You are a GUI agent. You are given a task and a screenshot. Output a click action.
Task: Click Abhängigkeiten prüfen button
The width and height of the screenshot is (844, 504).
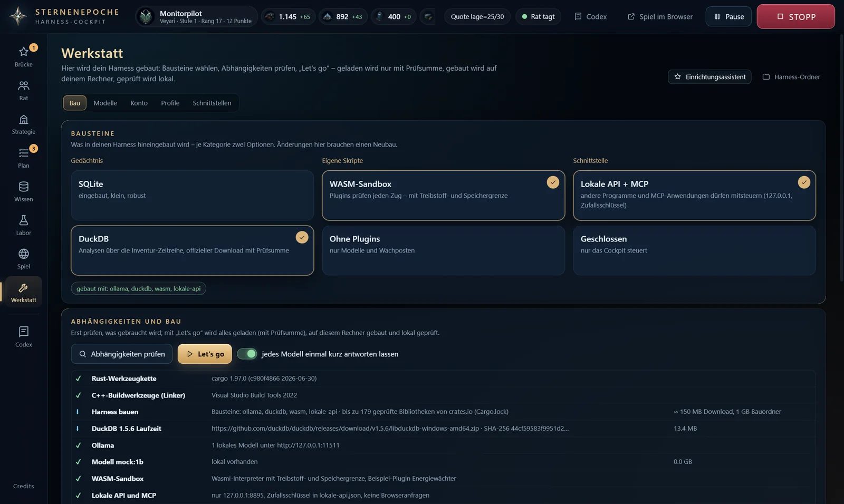[x=122, y=354]
